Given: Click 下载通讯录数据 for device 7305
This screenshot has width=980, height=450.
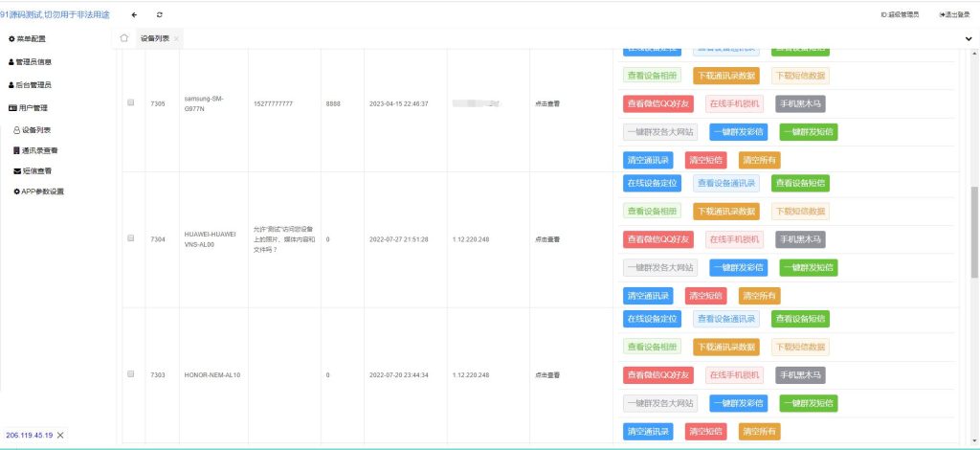Looking at the screenshot, I should point(726,76).
